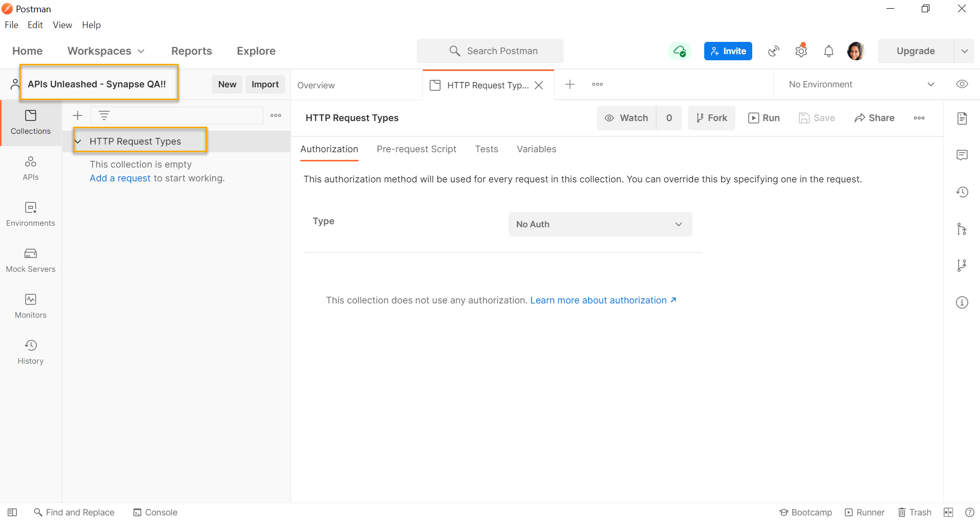Open the No Environment dropdown
980x520 pixels.
coord(861,84)
